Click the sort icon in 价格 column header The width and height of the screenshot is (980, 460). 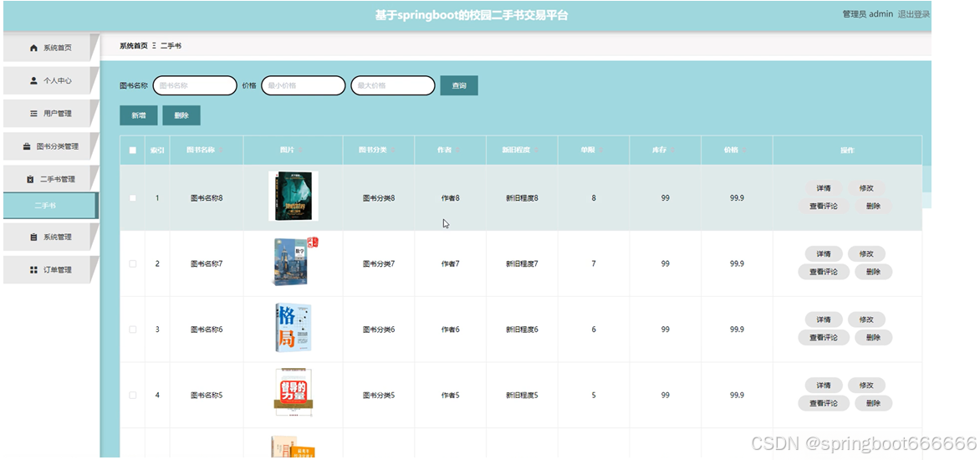click(744, 150)
